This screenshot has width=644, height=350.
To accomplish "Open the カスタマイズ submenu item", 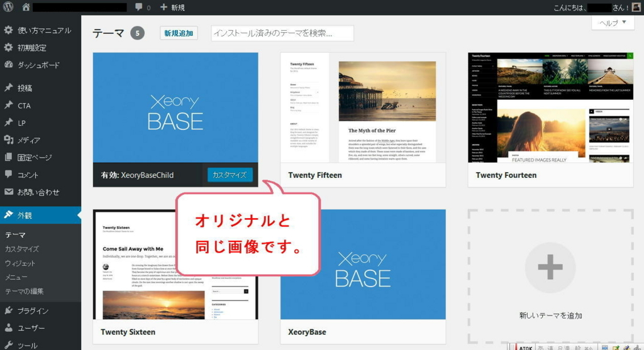I will pyautogui.click(x=22, y=249).
